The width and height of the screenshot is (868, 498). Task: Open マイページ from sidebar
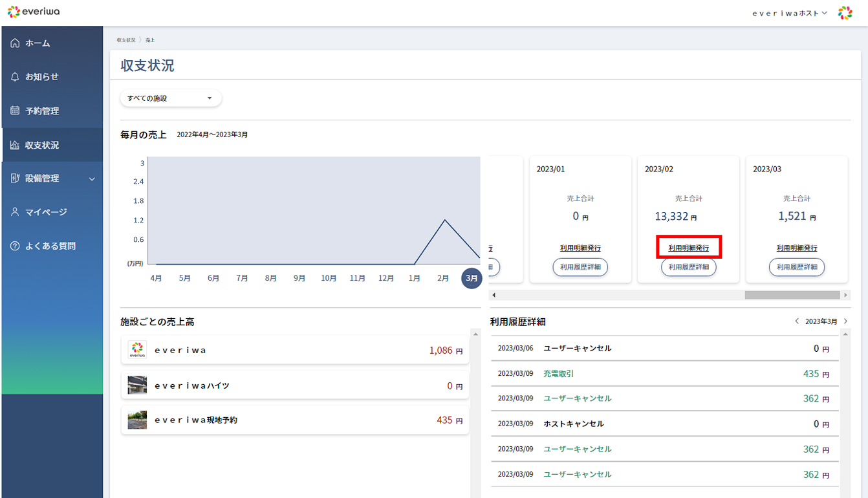[52, 212]
